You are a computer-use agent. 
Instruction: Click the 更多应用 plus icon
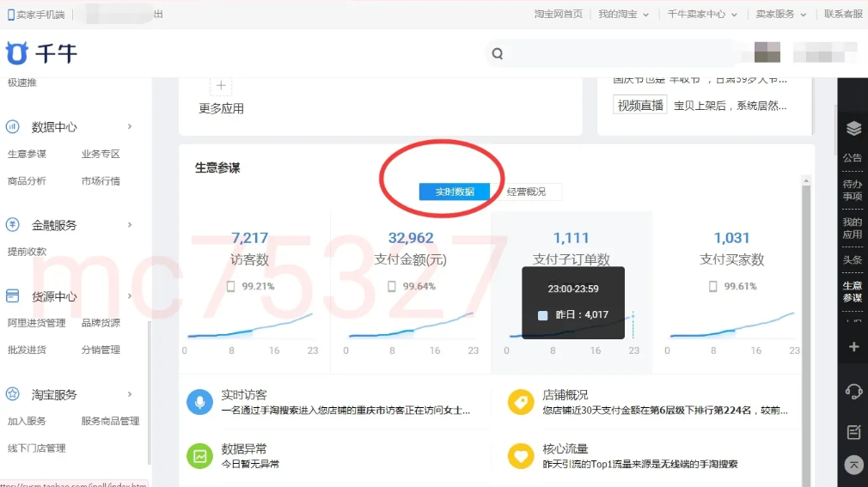click(221, 86)
